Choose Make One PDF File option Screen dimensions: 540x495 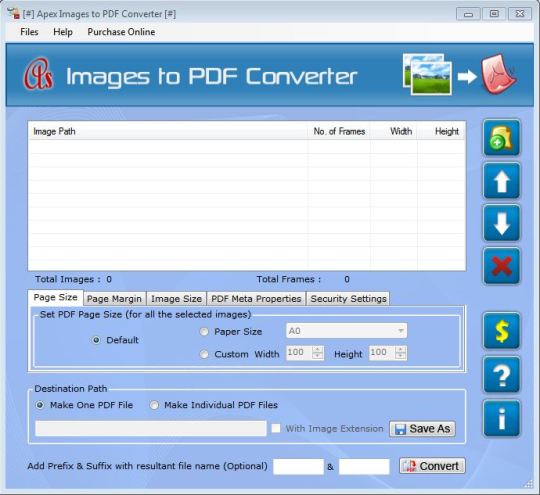(x=40, y=405)
